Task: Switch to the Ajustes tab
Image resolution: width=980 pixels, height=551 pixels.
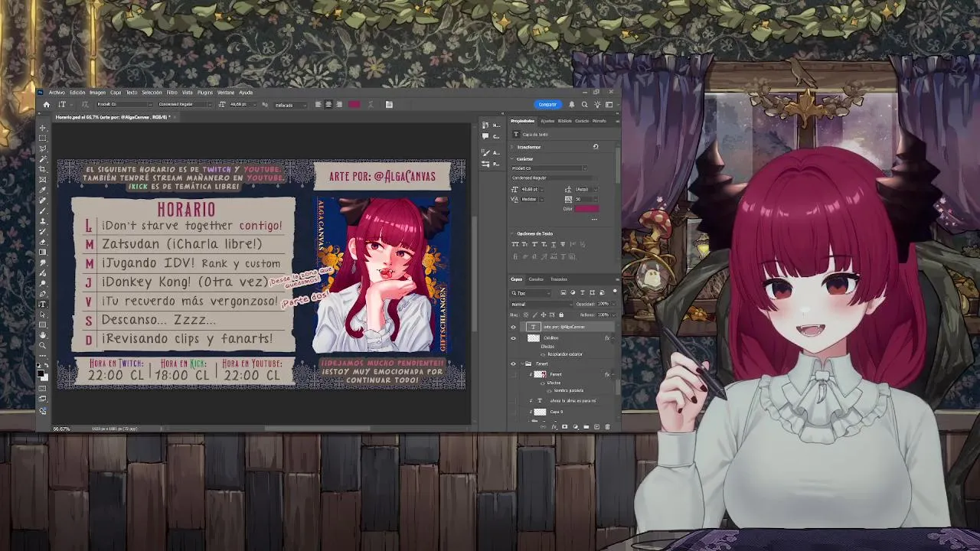Action: point(547,121)
